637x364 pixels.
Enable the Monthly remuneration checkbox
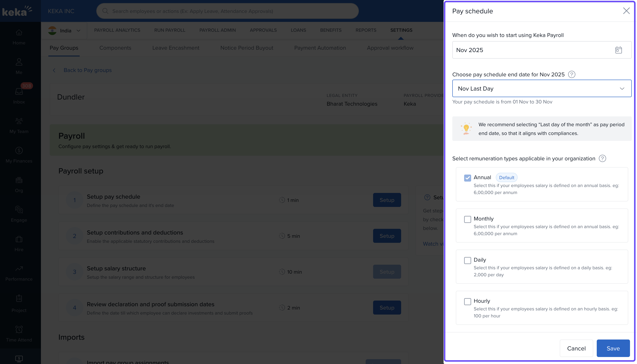click(x=467, y=219)
